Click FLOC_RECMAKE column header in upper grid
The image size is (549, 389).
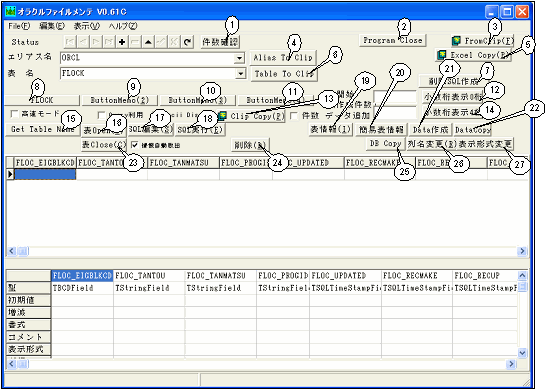click(380, 163)
